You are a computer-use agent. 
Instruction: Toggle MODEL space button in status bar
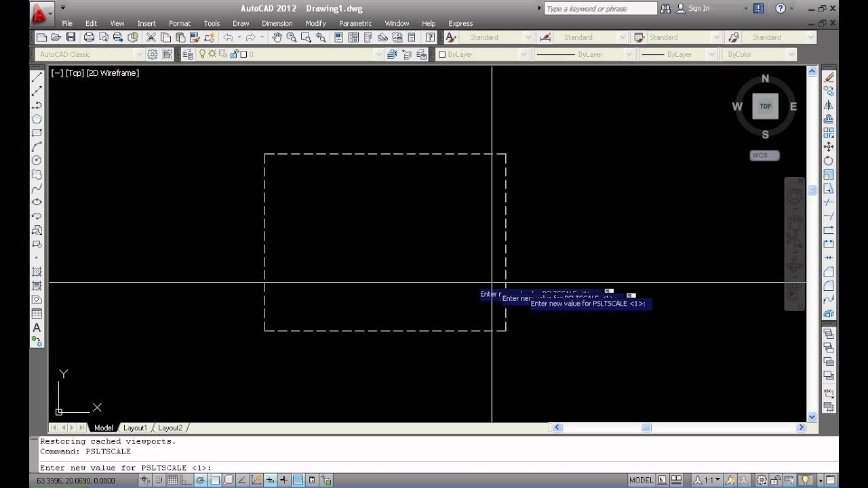pos(641,480)
